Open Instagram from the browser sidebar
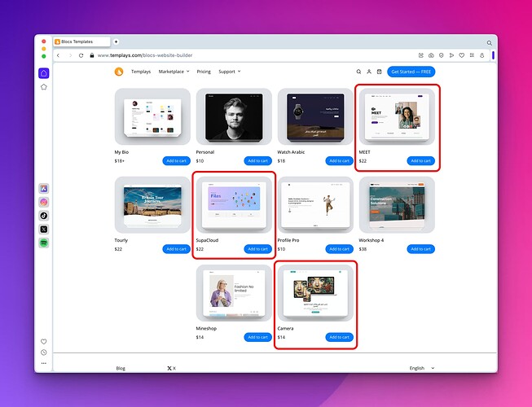Screen dimensions: 532x407 44,202
